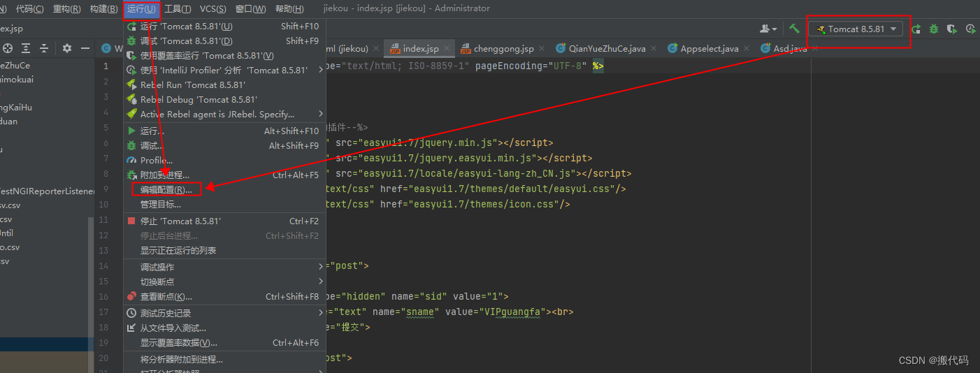Select 调试... menu entry with Alt+Shift+F9
This screenshot has height=373, width=980.
point(224,145)
